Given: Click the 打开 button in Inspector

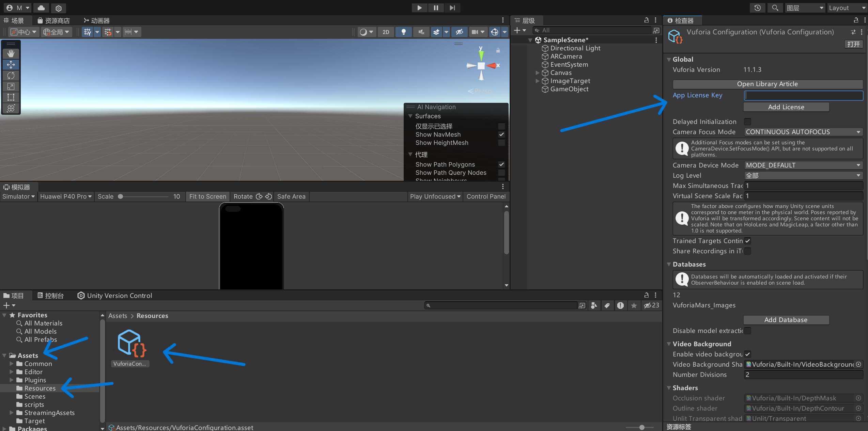Looking at the screenshot, I should [853, 44].
